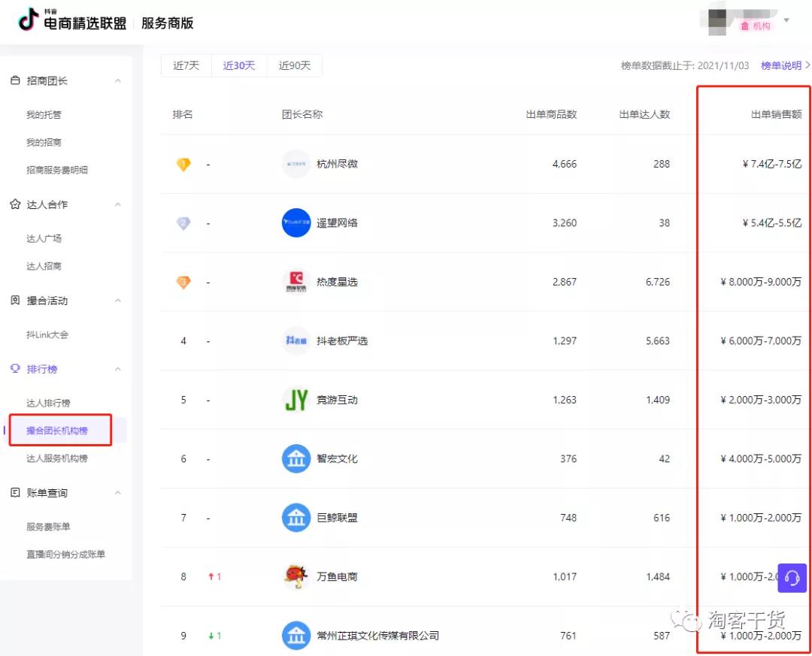Click 智宏文化 team name
812x656 pixels.
coord(337,458)
